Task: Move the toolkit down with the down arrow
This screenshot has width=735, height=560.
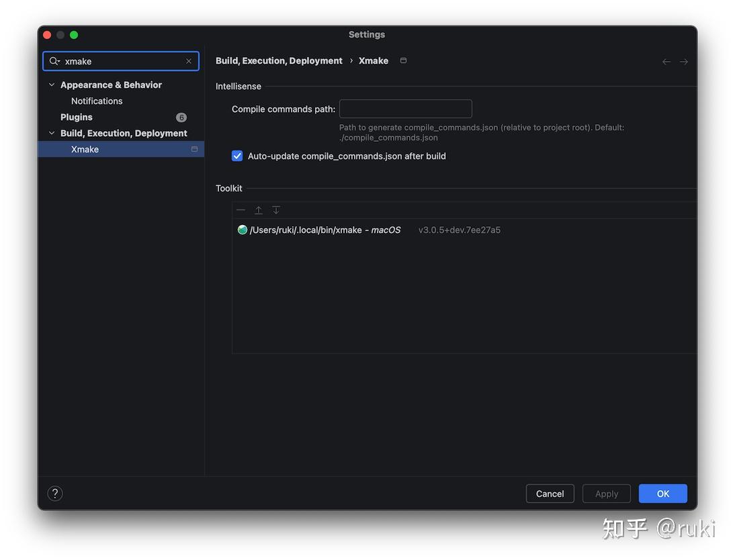Action: 276,210
